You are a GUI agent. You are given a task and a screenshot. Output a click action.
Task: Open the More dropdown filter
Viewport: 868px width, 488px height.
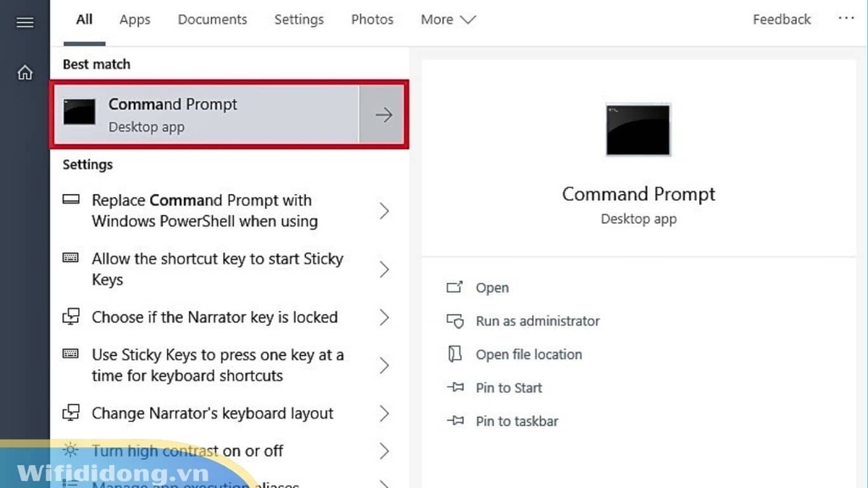tap(448, 19)
